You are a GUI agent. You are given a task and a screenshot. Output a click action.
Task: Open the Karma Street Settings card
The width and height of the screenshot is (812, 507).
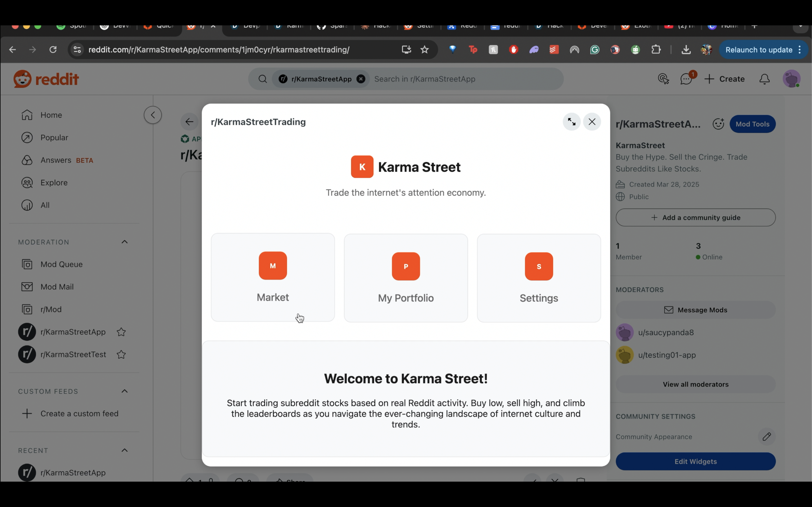click(539, 278)
